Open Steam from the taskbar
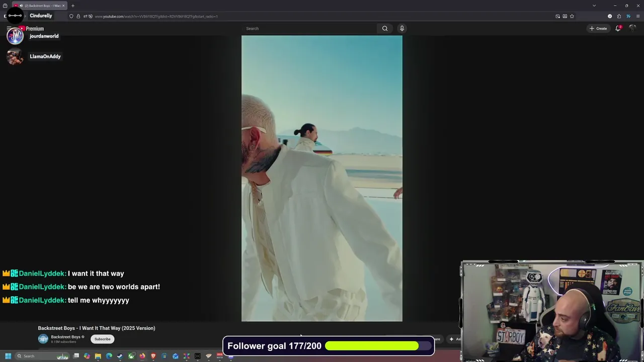Screen dimensions: 644x362 [x=120, y=356]
